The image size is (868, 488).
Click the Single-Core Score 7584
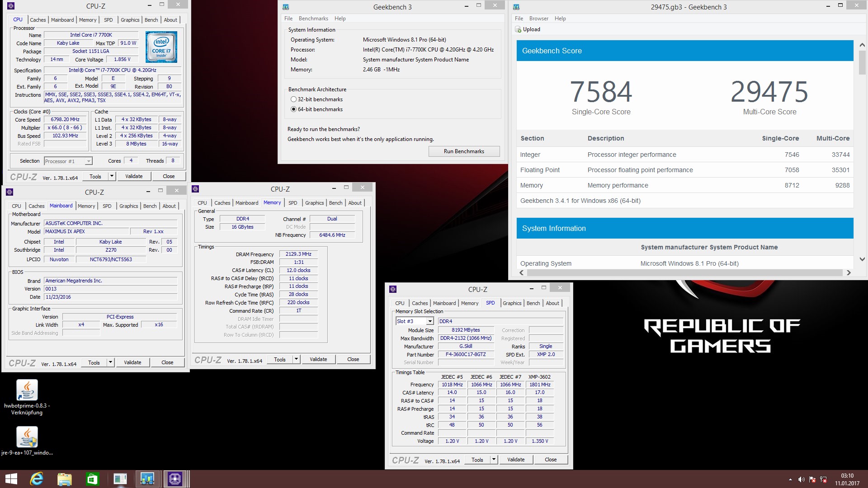(x=601, y=92)
